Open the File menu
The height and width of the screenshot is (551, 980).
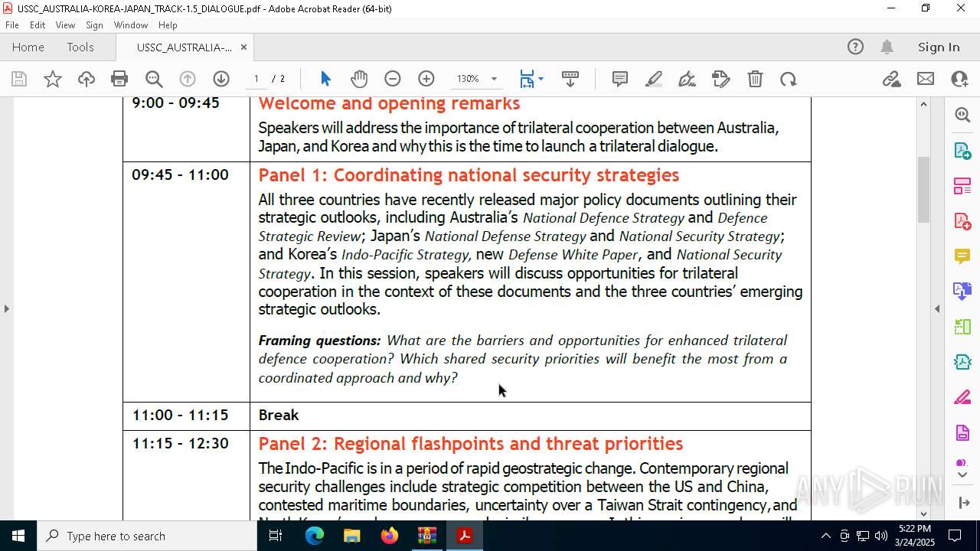pos(12,25)
